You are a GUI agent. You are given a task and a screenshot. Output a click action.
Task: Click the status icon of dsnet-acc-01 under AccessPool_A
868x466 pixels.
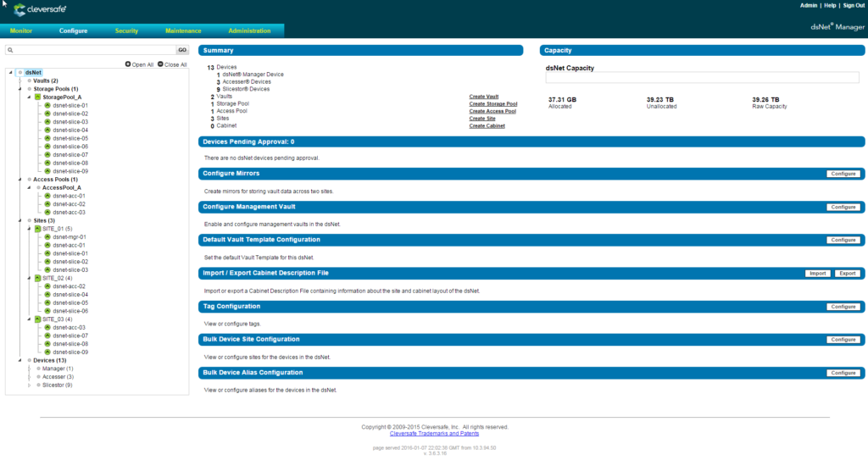(47, 196)
